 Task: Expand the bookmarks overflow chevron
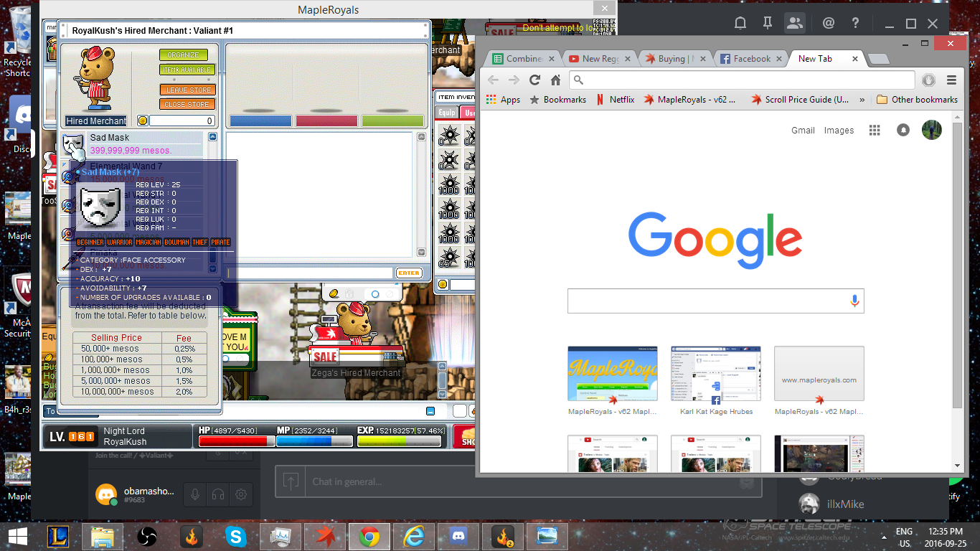(862, 100)
